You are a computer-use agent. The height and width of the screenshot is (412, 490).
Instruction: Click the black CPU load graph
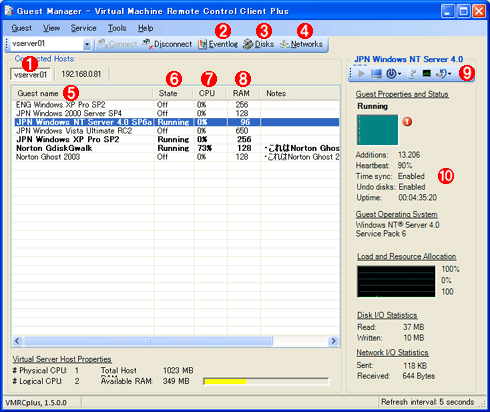[396, 281]
